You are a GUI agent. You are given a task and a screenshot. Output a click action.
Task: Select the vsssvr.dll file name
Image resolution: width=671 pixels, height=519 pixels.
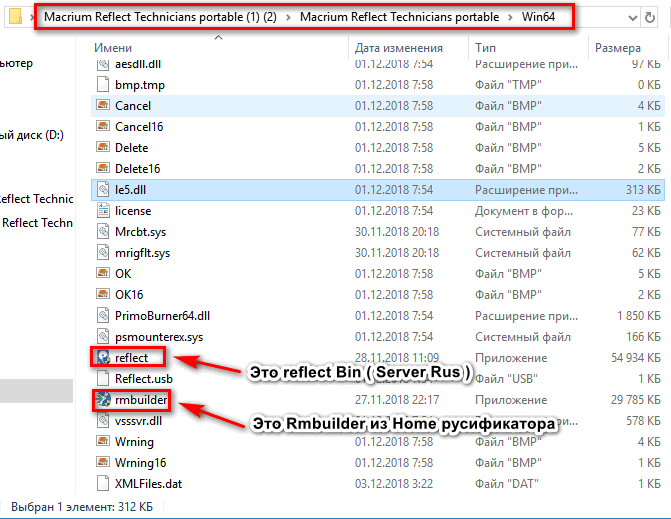[x=138, y=421]
